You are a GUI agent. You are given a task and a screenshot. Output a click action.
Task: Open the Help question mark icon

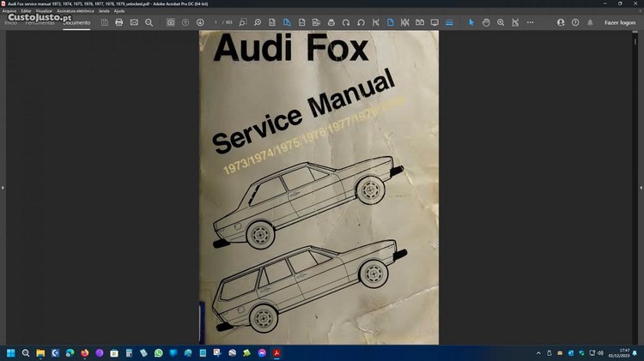[575, 22]
